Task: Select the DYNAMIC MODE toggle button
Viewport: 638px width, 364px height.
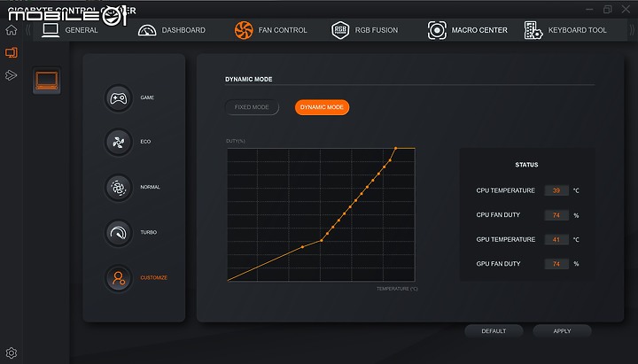Action: (322, 107)
